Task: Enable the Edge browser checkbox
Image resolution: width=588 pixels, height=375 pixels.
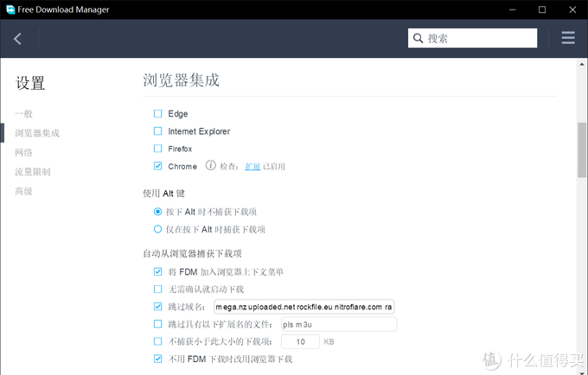Action: tap(157, 114)
